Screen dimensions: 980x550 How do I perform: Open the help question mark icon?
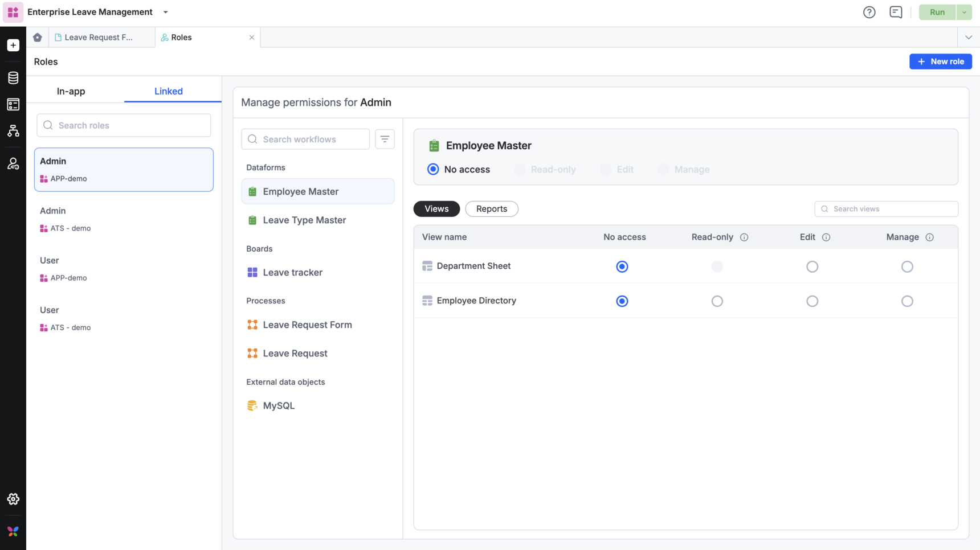click(x=869, y=12)
